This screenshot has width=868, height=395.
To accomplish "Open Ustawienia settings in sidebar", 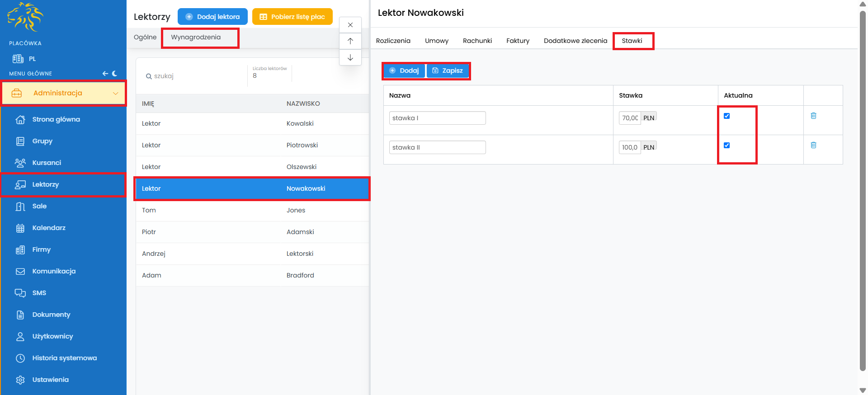I will 50,380.
